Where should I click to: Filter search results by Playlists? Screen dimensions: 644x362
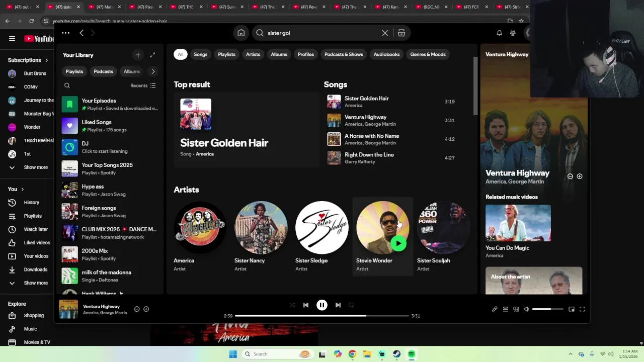click(226, 54)
